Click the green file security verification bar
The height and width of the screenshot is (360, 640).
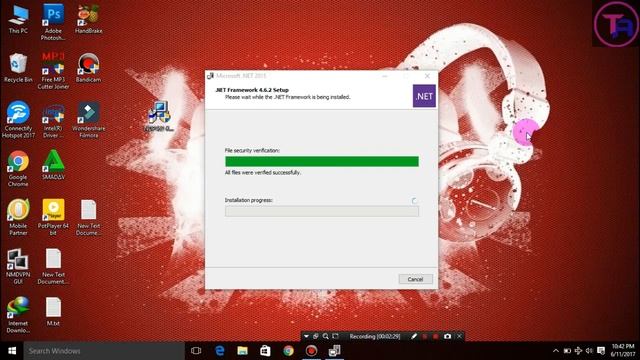[x=322, y=162]
